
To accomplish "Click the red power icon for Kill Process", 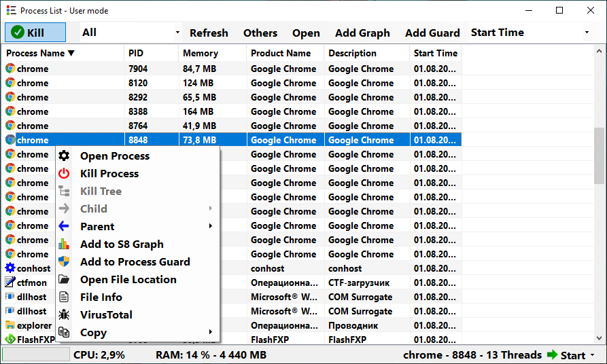I will pos(64,173).
